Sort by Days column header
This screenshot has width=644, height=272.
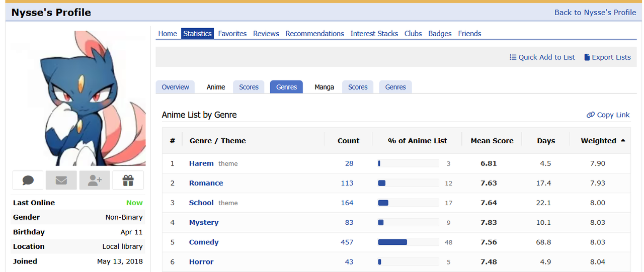(x=546, y=141)
